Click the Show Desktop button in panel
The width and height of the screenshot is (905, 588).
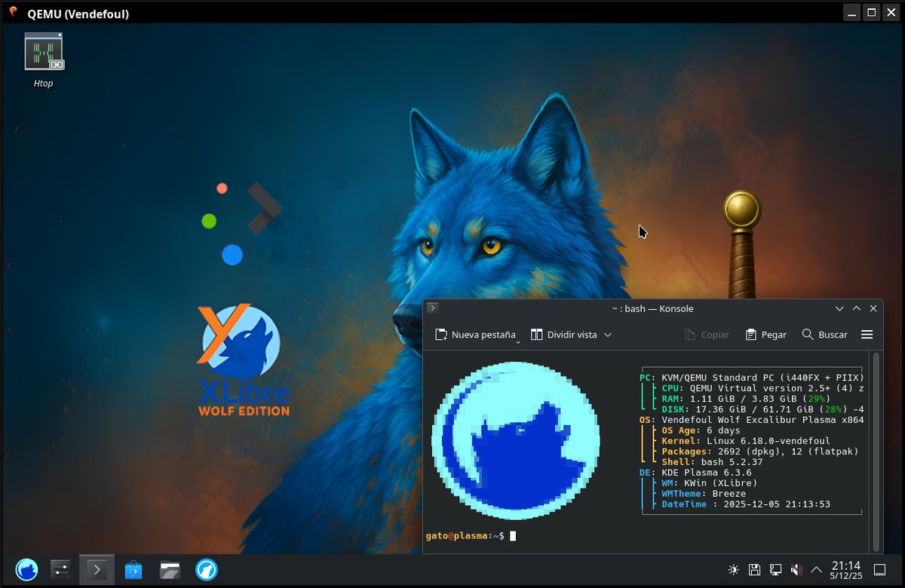click(879, 569)
